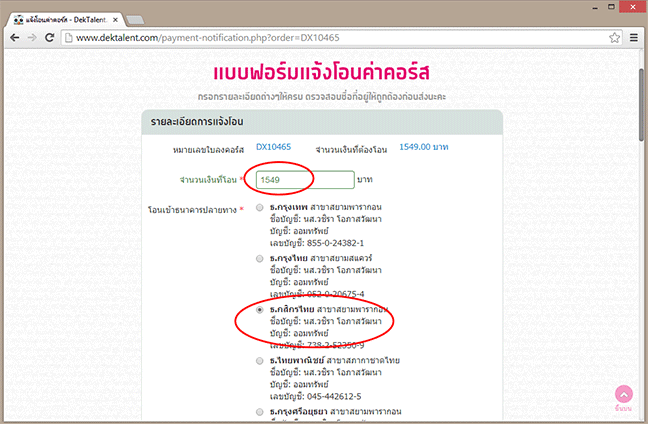This screenshot has height=424, width=648.
Task: Choose the ธ.กรุงศรีอยุธยา bank radio option
Action: coord(261,411)
